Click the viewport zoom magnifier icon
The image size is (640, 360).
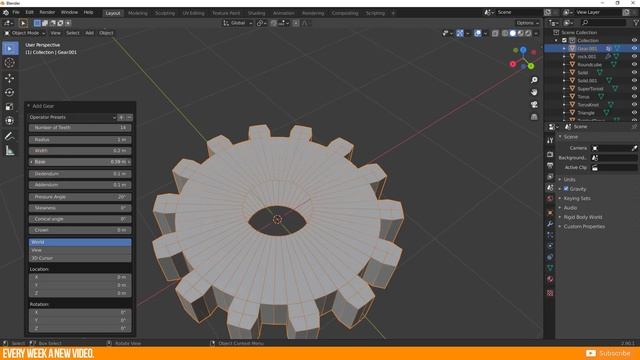534,80
